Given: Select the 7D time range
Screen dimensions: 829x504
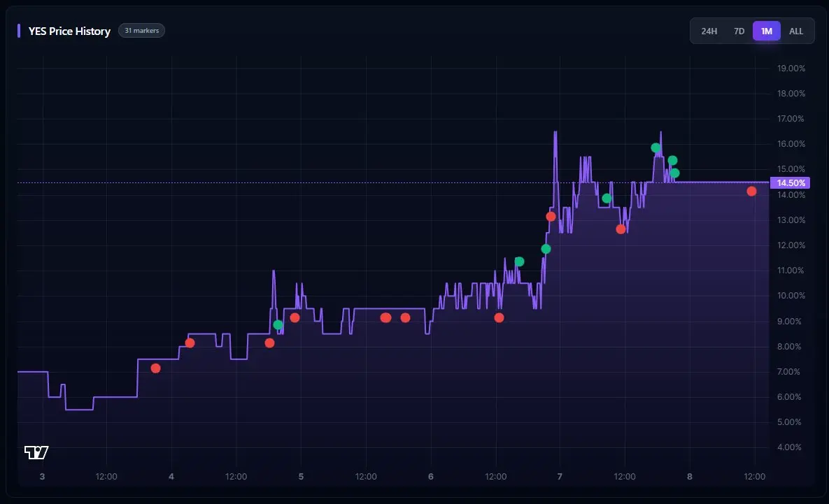Looking at the screenshot, I should [739, 31].
